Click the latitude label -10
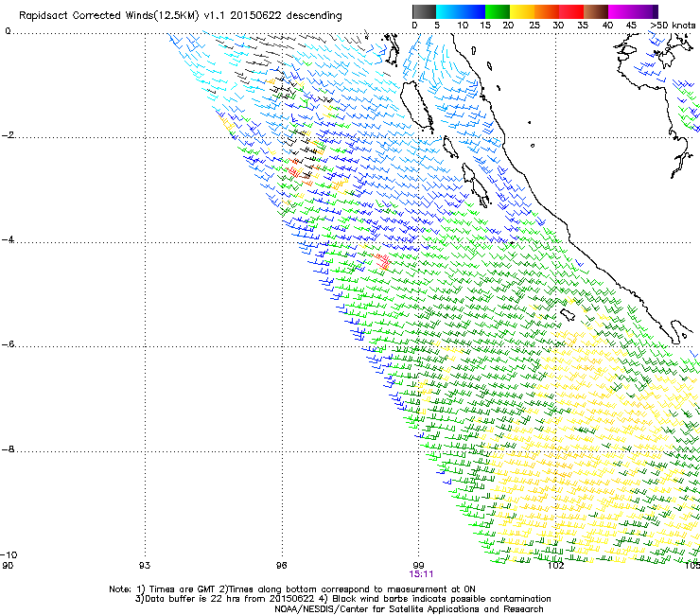This screenshot has width=700, height=615. tap(9, 554)
